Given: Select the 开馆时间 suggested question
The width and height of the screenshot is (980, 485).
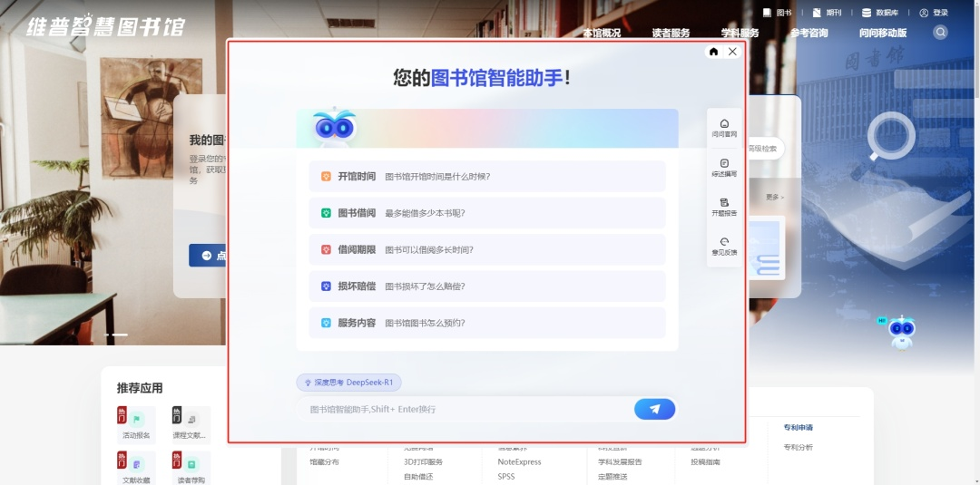Looking at the screenshot, I should click(x=487, y=177).
